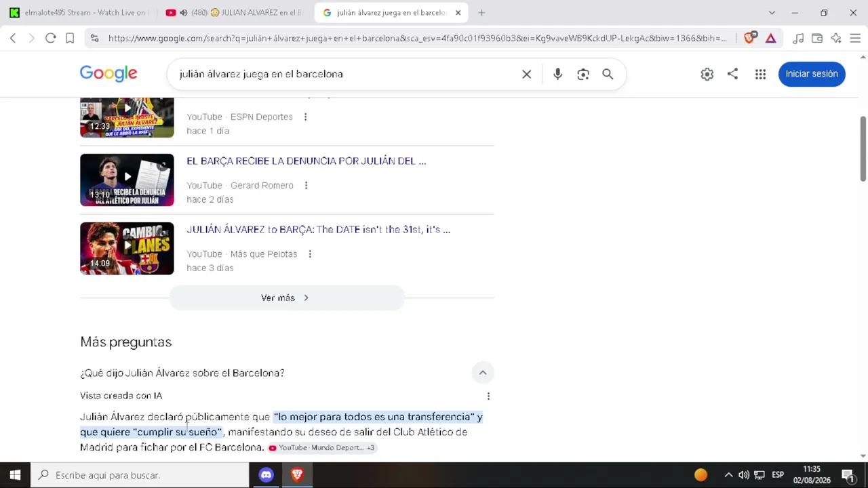
Task: Close the julián álvarez Google search tab
Action: pos(458,13)
